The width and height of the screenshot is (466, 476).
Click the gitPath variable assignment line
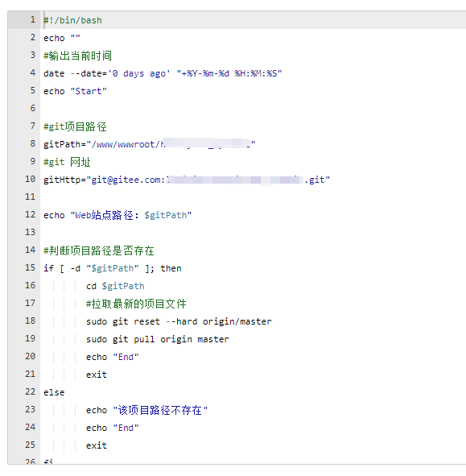(149, 144)
